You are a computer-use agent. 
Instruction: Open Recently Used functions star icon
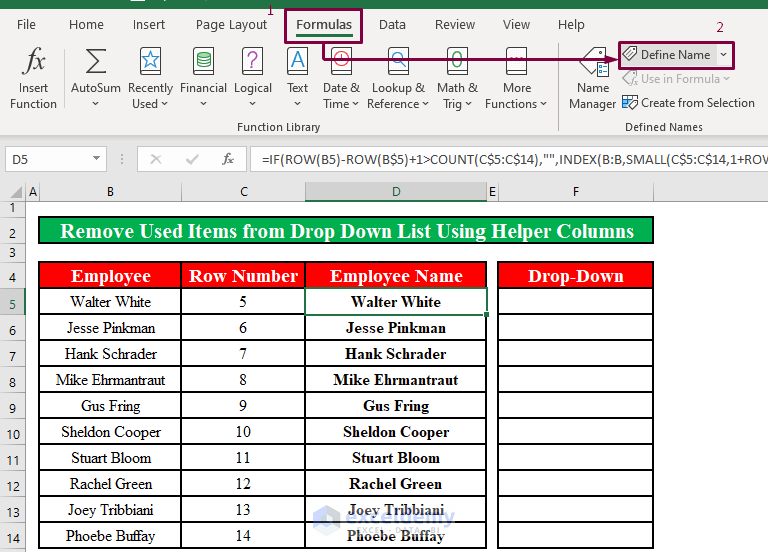click(x=150, y=61)
